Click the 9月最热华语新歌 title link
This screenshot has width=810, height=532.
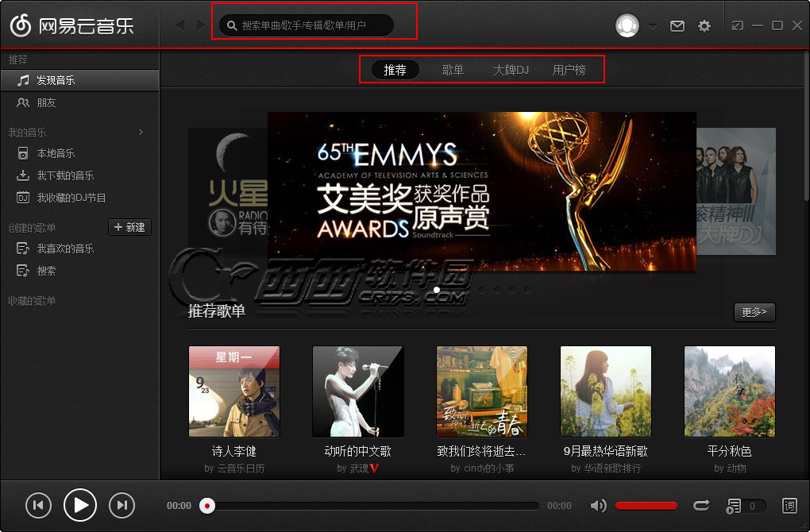[606, 452]
